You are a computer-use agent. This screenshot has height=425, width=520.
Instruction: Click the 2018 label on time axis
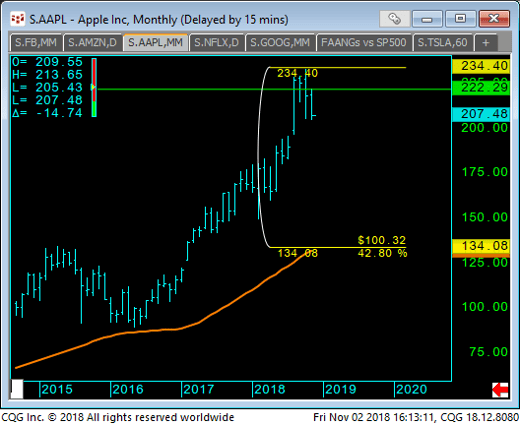(270, 389)
